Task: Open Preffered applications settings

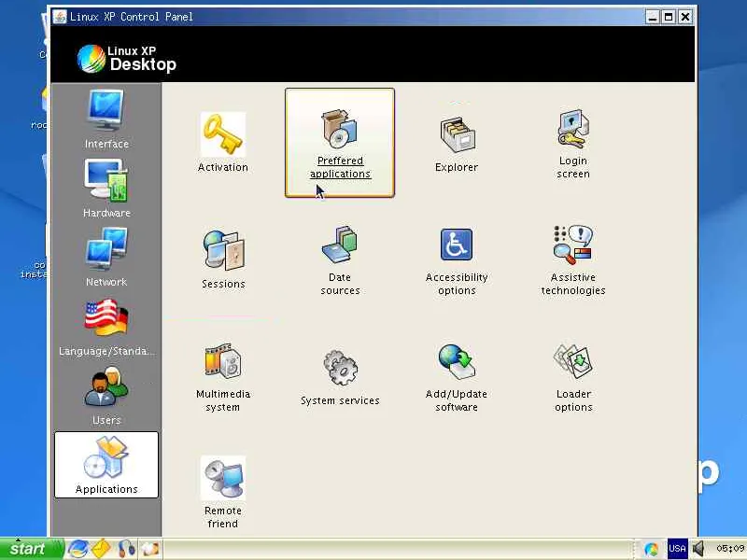Action: [x=340, y=143]
